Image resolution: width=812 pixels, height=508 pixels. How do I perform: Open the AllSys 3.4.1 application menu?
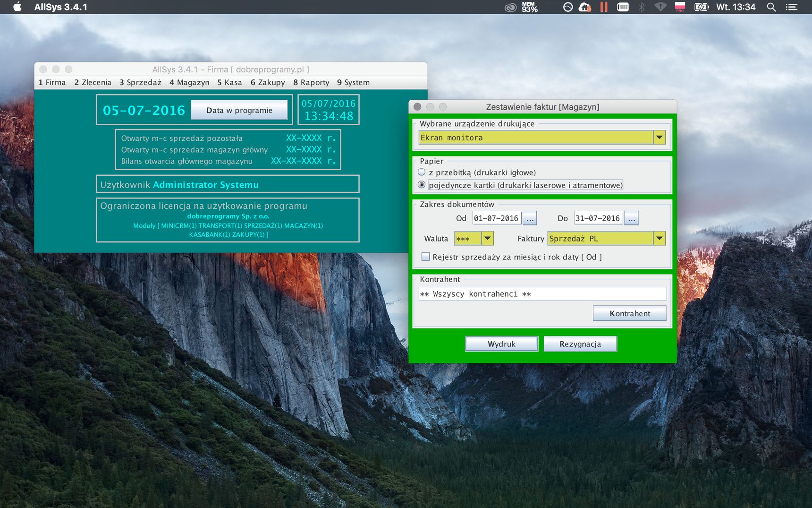(x=60, y=7)
